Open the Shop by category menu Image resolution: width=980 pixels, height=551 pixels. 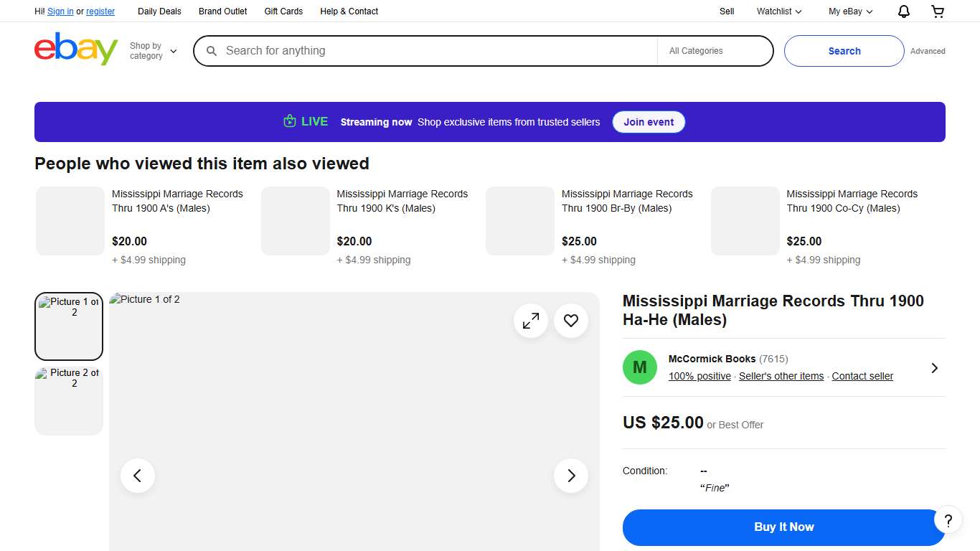[x=151, y=49]
